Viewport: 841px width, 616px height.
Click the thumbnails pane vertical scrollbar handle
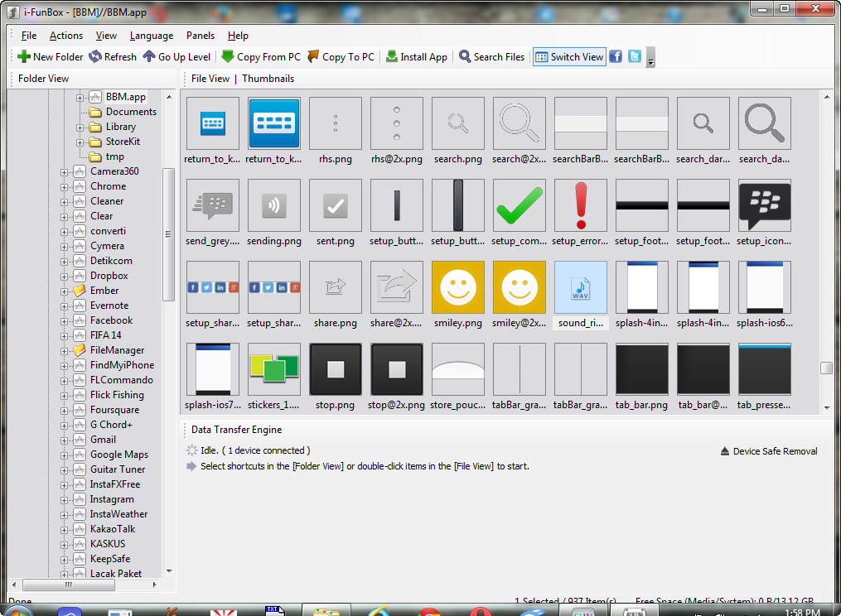(x=826, y=368)
